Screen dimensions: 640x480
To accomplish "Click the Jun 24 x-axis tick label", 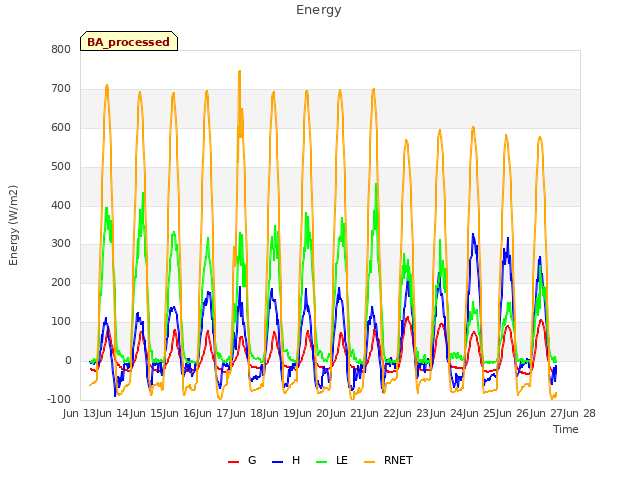I will (x=447, y=413).
